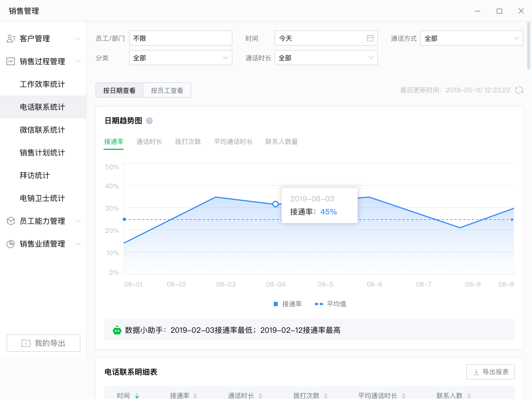
Task: Click the 员工/部门 input showing 不限
Action: point(180,38)
